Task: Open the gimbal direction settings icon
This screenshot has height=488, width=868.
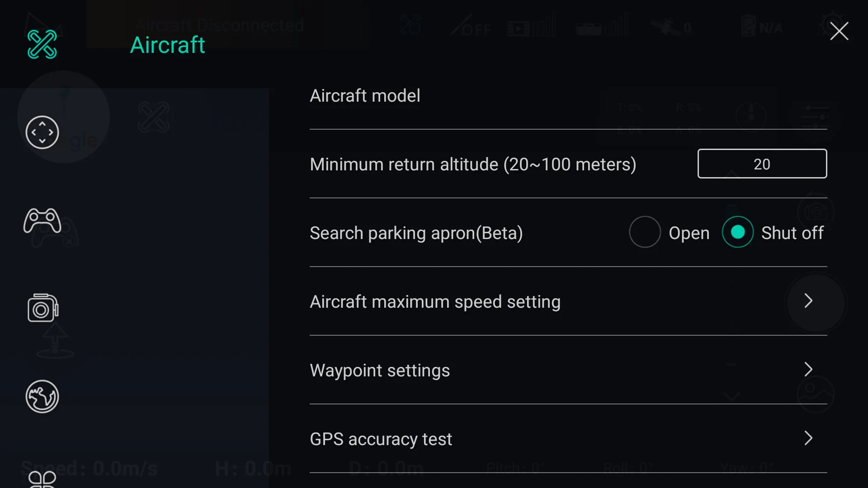Action: click(42, 132)
